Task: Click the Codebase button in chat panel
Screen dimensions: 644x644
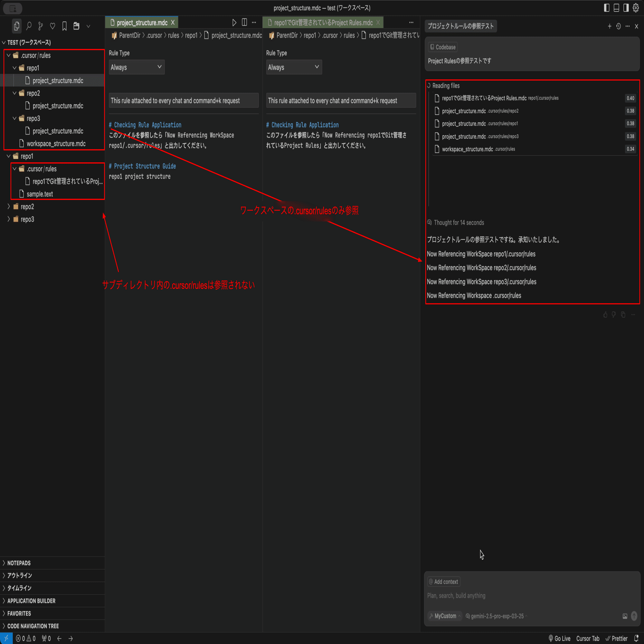Action: point(442,47)
